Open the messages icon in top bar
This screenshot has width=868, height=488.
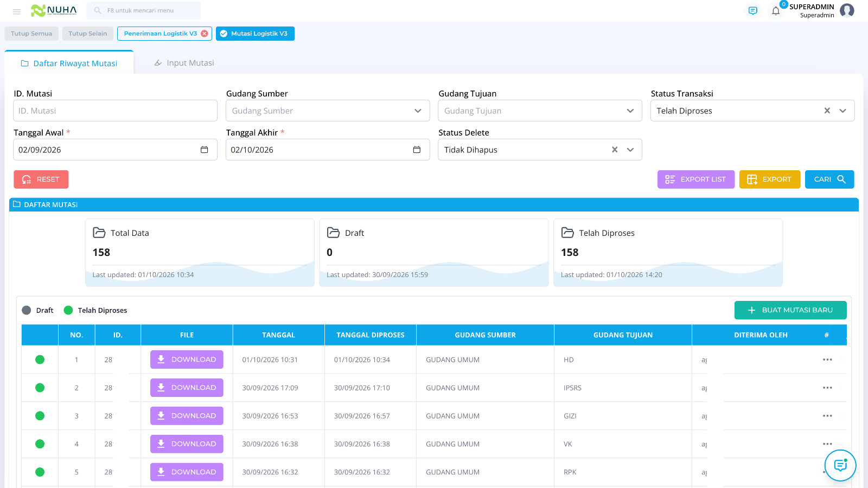(x=752, y=11)
